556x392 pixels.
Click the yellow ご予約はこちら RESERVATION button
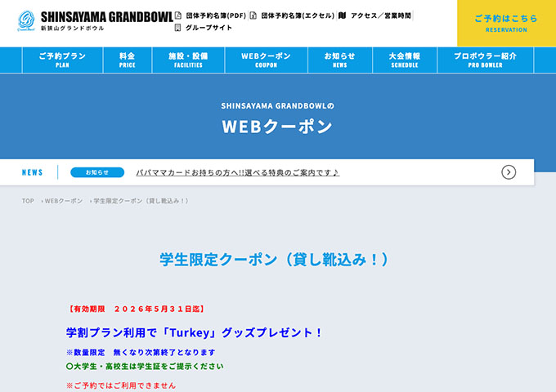pos(506,24)
